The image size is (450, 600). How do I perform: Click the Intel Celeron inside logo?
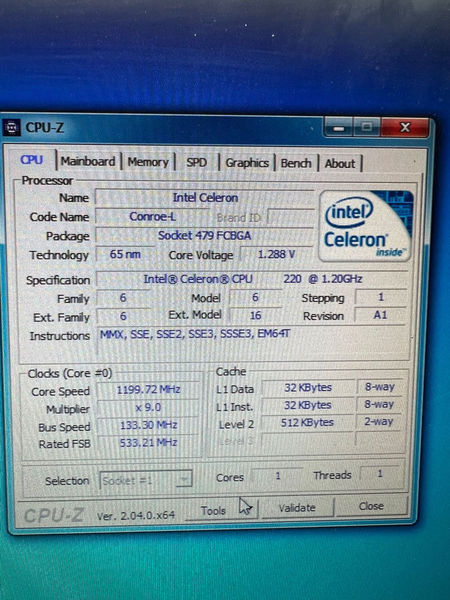[x=366, y=226]
